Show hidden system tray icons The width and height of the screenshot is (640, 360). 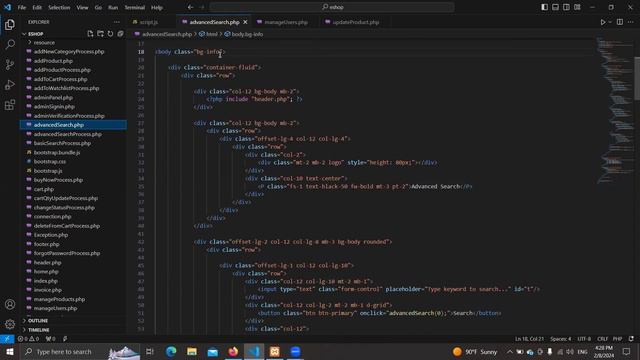510,351
